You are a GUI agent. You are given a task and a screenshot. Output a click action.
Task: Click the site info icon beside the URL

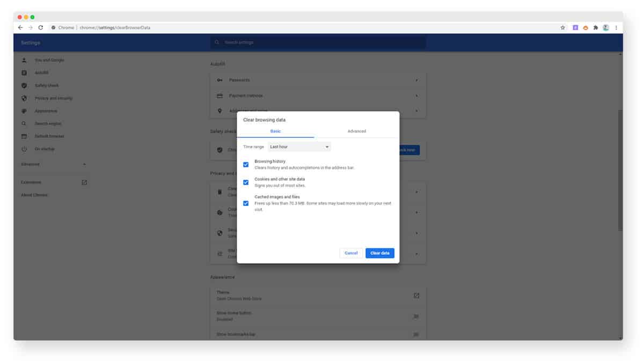point(53,27)
